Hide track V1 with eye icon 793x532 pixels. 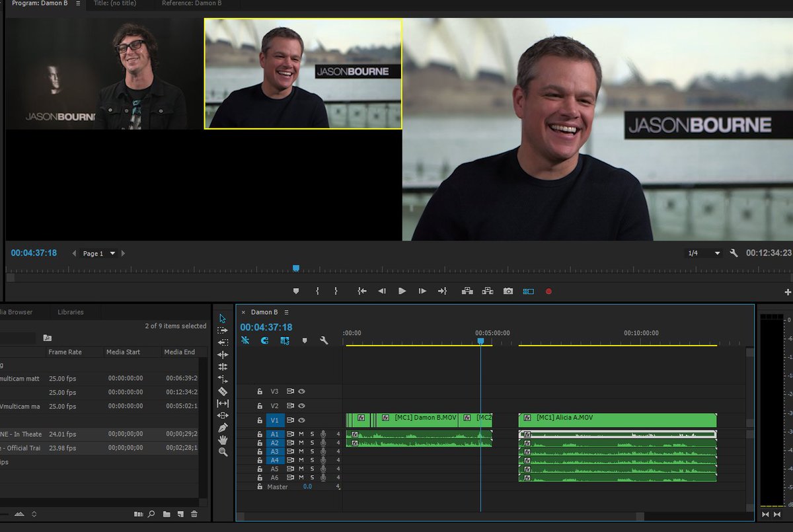pyautogui.click(x=301, y=420)
